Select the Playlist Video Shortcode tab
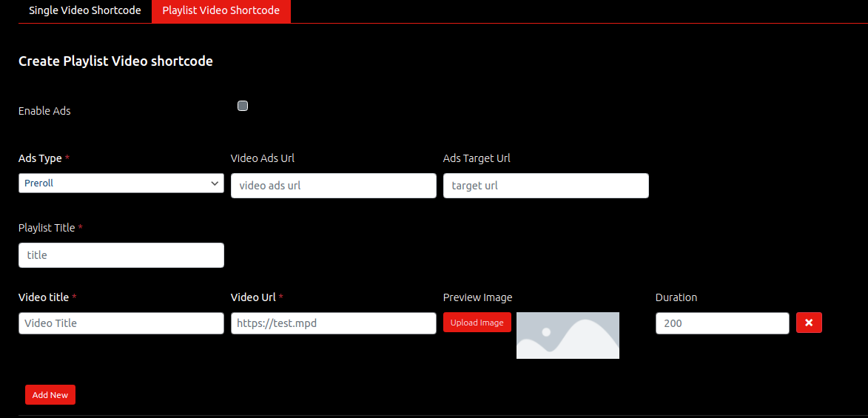The height and width of the screenshot is (418, 868). pyautogui.click(x=221, y=11)
